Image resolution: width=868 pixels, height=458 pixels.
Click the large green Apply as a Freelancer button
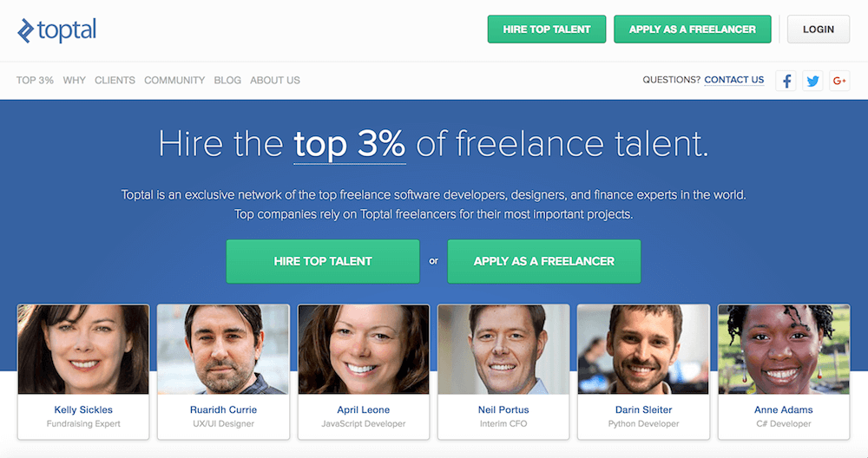point(544,261)
